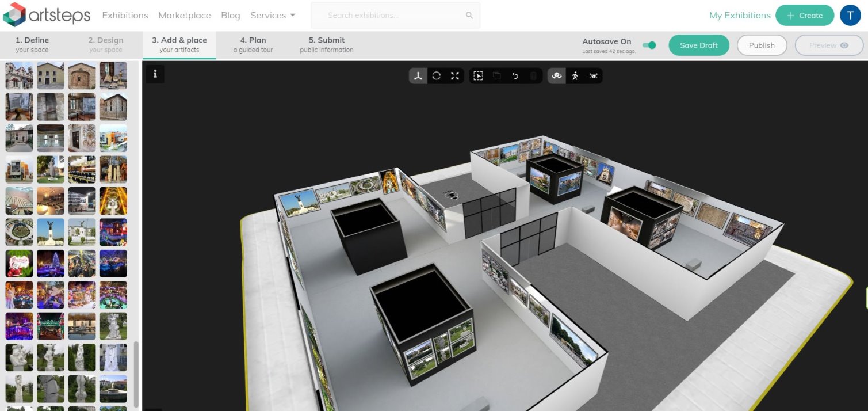Switch to orbit camera view
Image resolution: width=868 pixels, height=411 pixels.
556,76
